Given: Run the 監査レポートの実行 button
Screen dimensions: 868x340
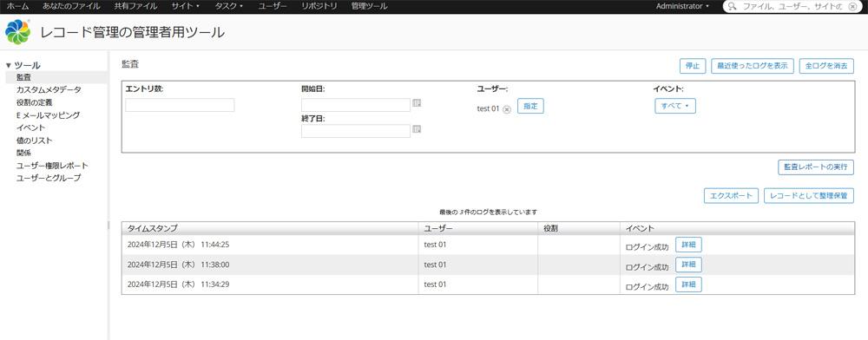Looking at the screenshot, I should [816, 167].
